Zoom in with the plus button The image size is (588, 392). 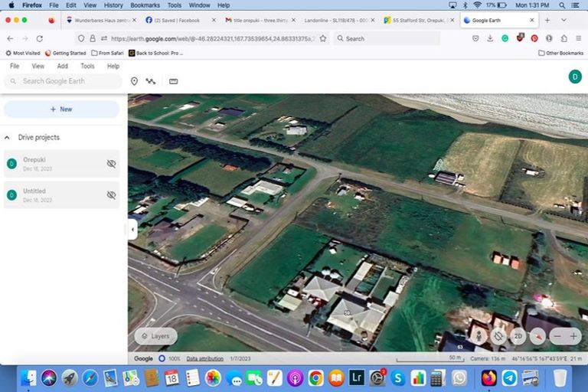point(573,336)
